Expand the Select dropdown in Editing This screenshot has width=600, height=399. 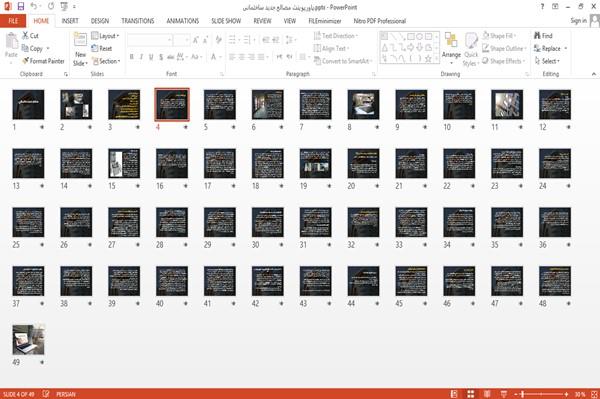pyautogui.click(x=548, y=61)
